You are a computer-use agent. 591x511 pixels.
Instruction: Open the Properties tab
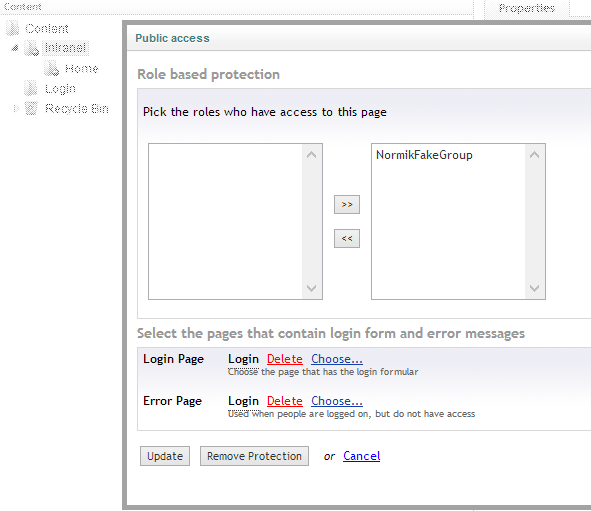pyautogui.click(x=527, y=8)
